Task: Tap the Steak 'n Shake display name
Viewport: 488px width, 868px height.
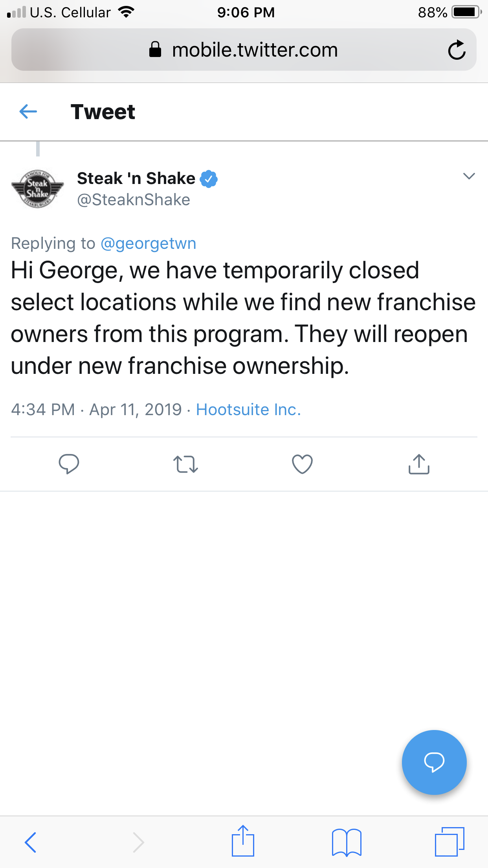Action: click(136, 178)
